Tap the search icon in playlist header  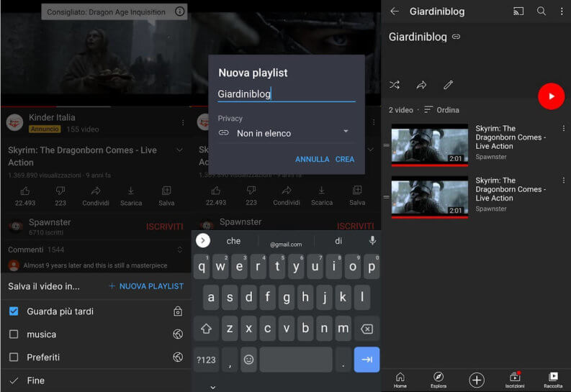(x=541, y=11)
